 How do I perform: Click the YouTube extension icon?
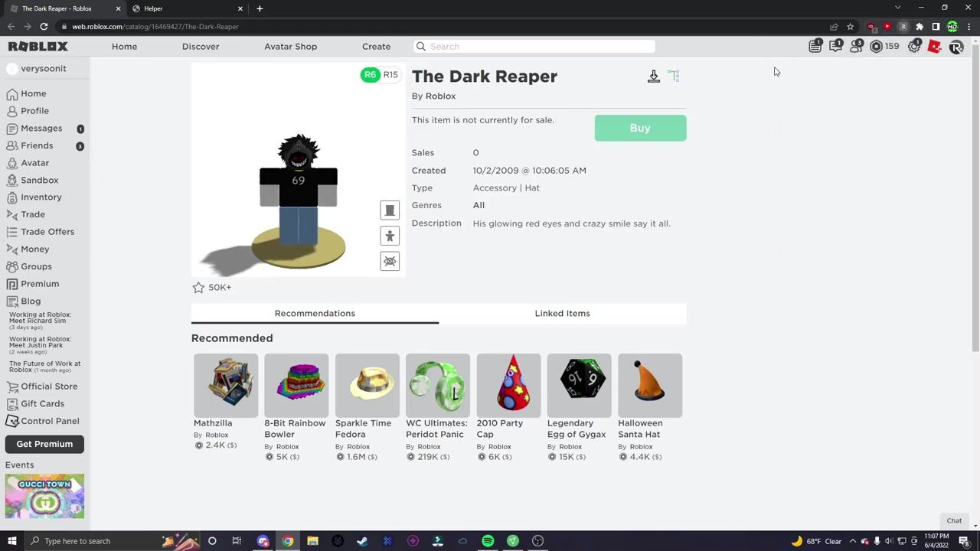tap(887, 27)
